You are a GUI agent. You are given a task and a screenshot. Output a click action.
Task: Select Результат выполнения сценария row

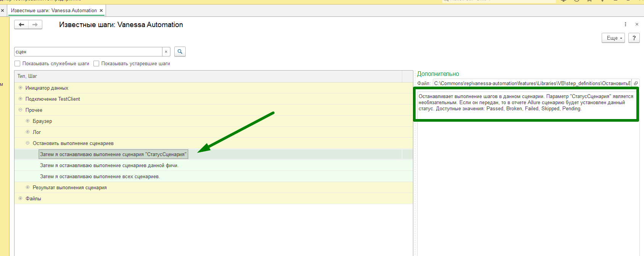pos(214,188)
